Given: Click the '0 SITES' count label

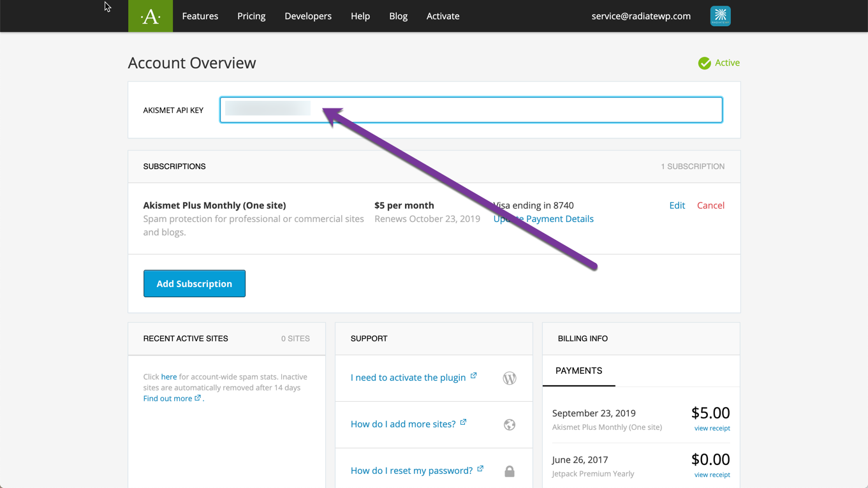Looking at the screenshot, I should pos(295,339).
